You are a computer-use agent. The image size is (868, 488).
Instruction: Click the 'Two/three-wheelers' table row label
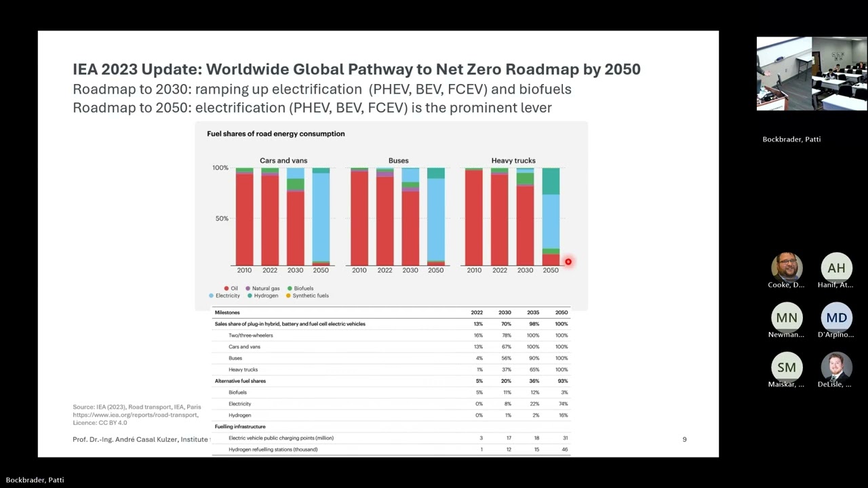click(251, 335)
